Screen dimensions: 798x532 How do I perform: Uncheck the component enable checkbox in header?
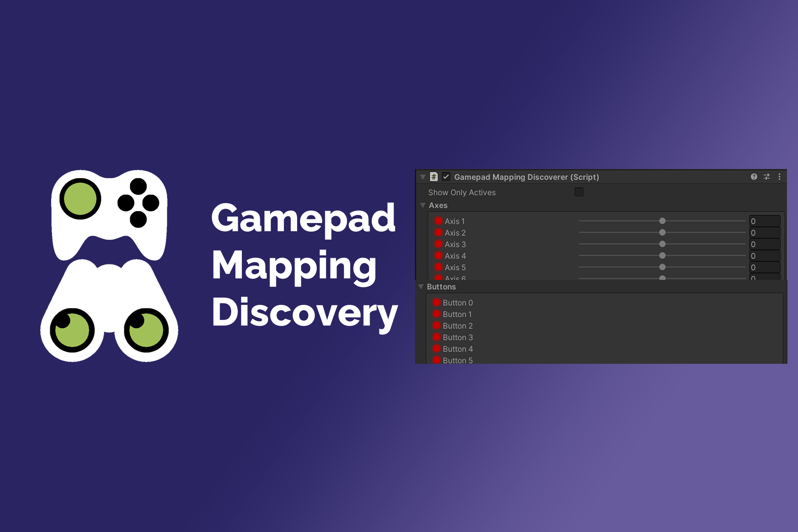(x=445, y=177)
